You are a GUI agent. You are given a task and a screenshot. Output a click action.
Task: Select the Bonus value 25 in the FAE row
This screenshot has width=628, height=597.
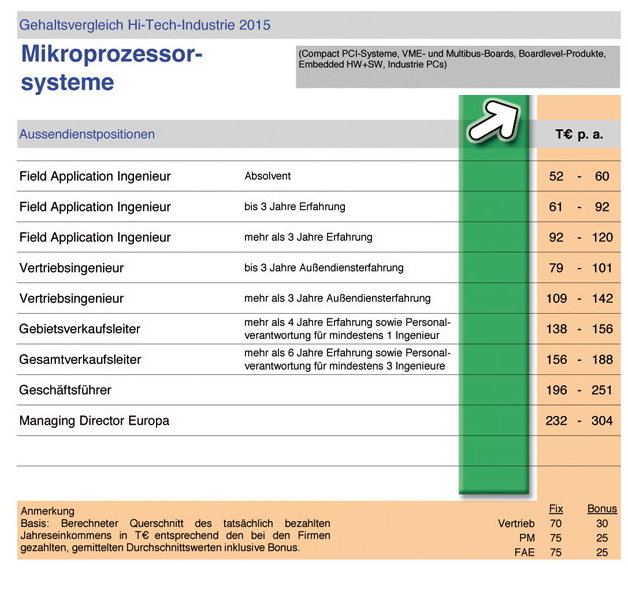602,553
